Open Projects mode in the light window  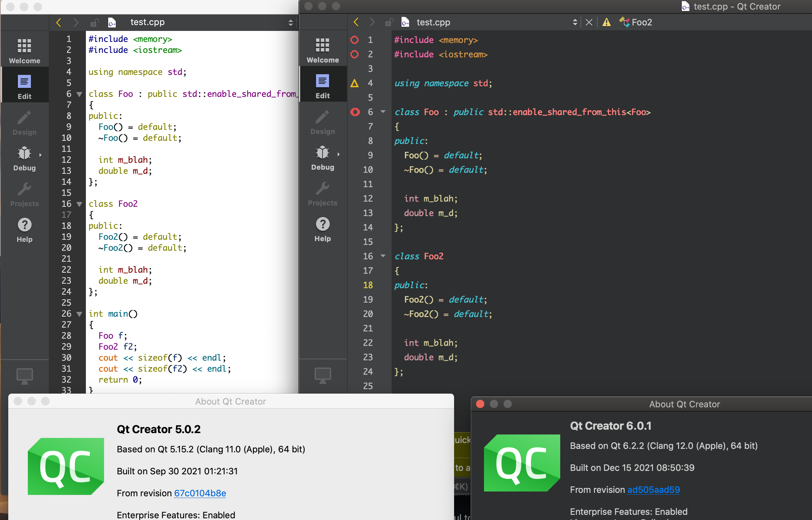pyautogui.click(x=24, y=194)
